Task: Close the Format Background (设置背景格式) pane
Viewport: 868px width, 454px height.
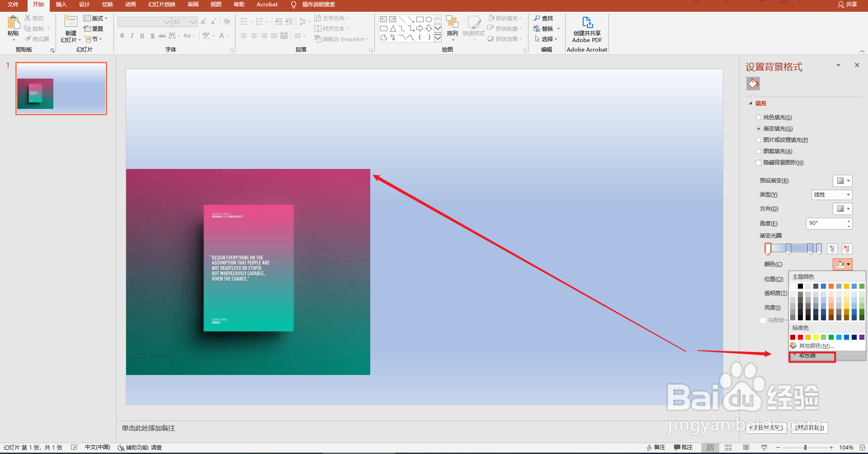Action: tap(857, 66)
